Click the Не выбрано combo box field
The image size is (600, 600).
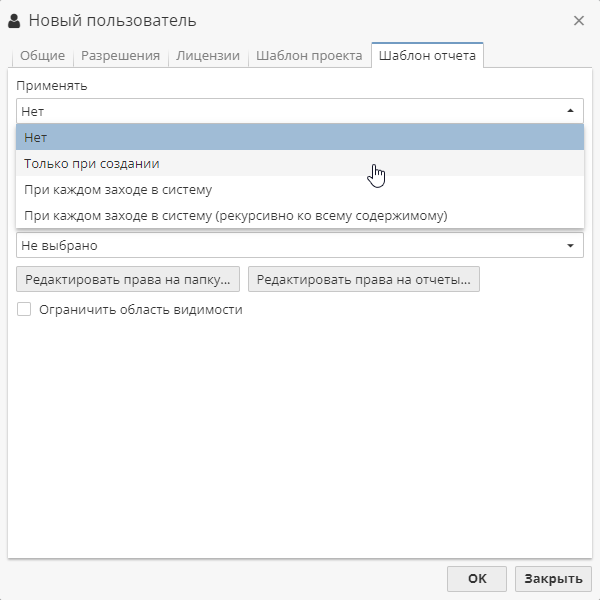(300, 245)
